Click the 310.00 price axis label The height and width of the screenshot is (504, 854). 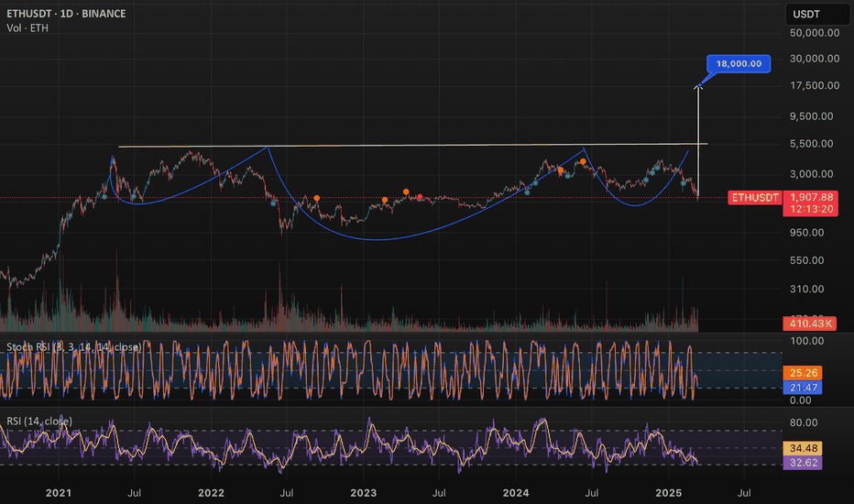807,290
